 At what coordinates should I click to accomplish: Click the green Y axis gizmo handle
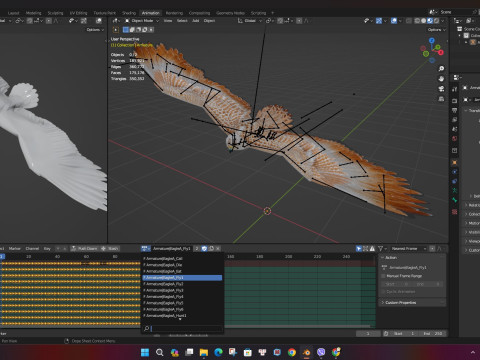click(x=437, y=47)
